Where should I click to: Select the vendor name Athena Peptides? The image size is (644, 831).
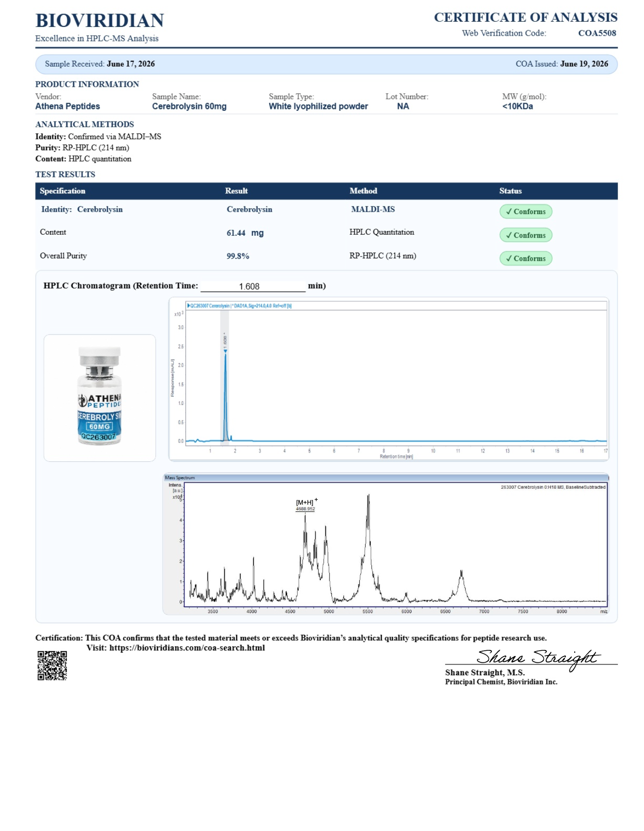click(67, 107)
